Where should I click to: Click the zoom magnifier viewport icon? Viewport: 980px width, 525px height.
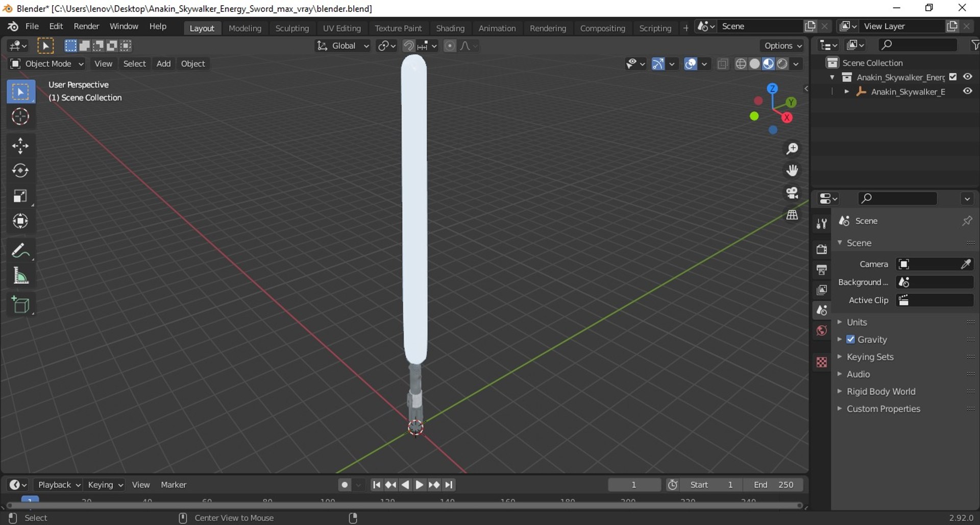point(792,149)
